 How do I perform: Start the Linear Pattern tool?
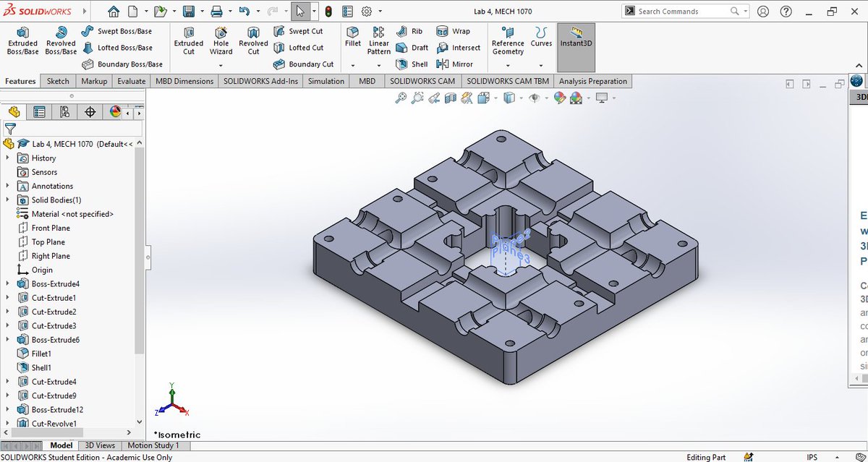click(379, 40)
